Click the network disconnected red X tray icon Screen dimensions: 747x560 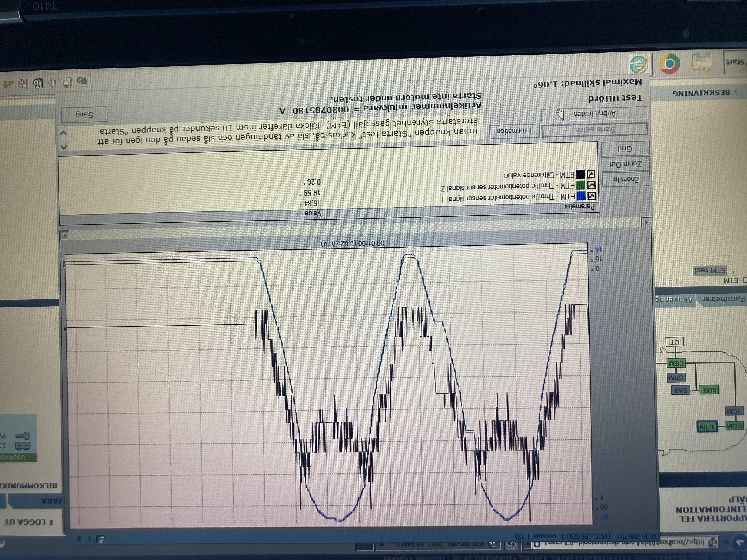click(23, 83)
